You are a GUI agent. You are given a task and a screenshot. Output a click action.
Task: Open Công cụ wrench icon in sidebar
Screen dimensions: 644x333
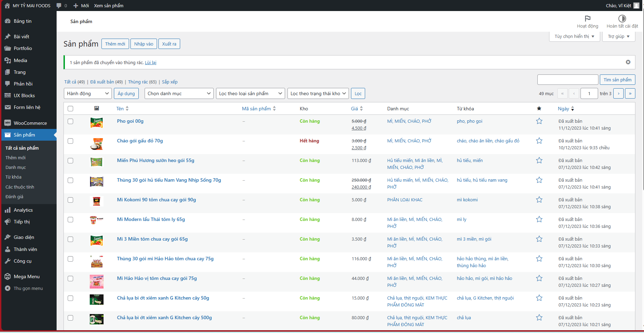pos(8,261)
